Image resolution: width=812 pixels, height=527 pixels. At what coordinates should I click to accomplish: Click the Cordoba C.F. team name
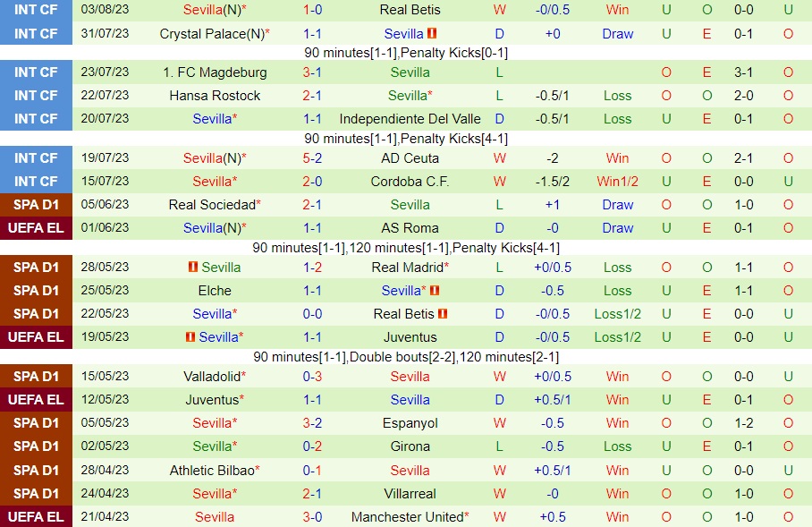tap(410, 182)
